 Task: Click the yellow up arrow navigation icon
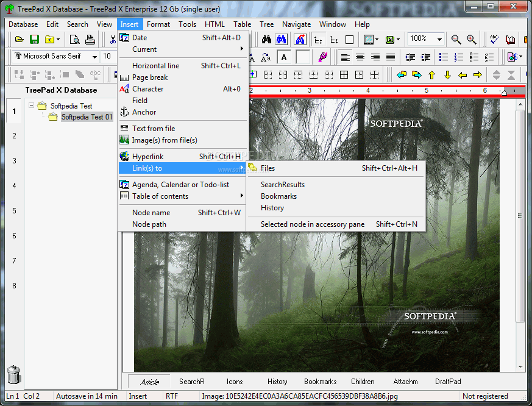[431, 75]
